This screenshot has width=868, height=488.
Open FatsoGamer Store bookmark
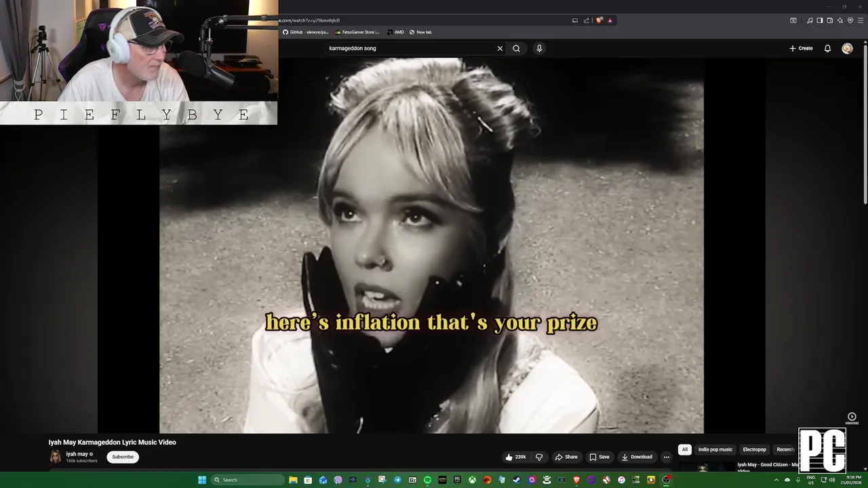tap(357, 32)
